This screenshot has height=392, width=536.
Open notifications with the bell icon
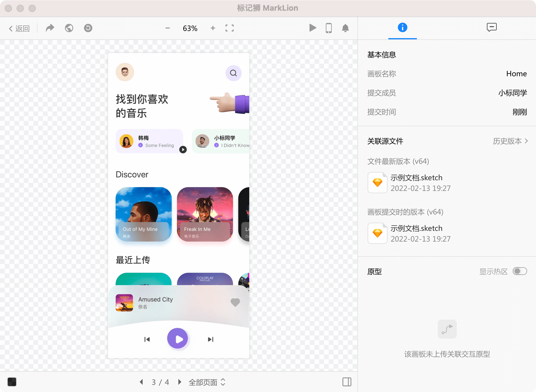[x=345, y=28]
